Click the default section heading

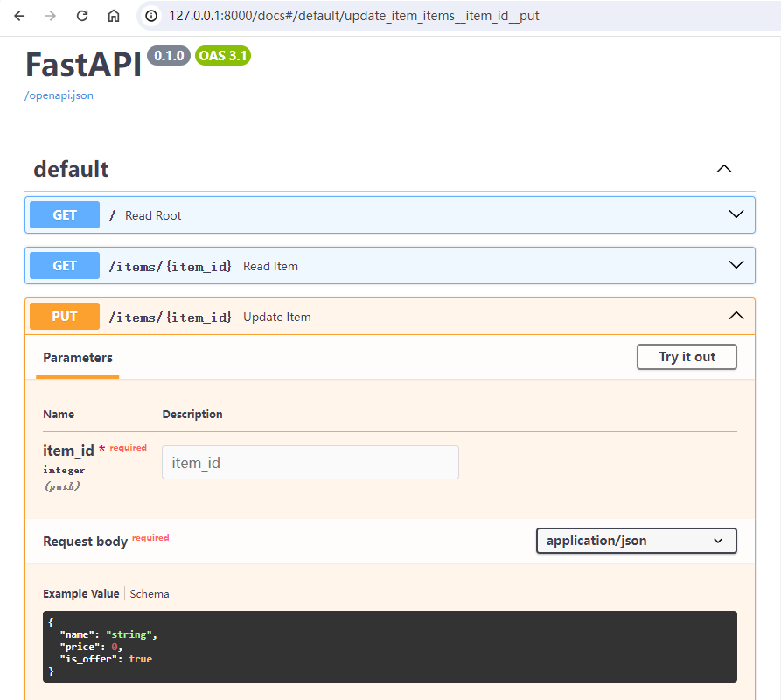click(x=71, y=169)
